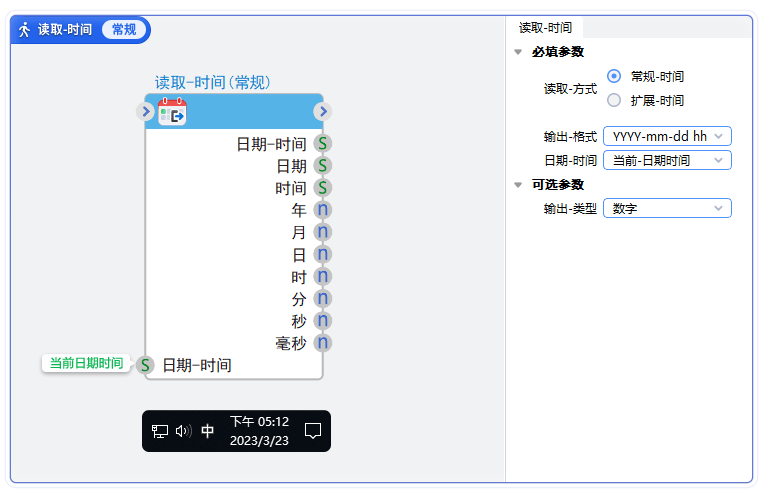768x490 pixels.
Task: Click the 日期-时间 output S port
Action: (x=323, y=144)
